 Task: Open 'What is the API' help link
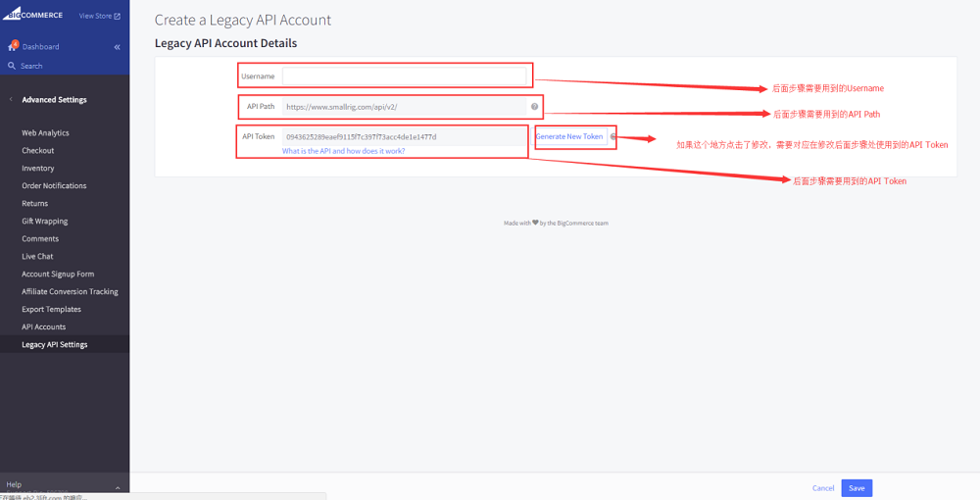point(343,151)
